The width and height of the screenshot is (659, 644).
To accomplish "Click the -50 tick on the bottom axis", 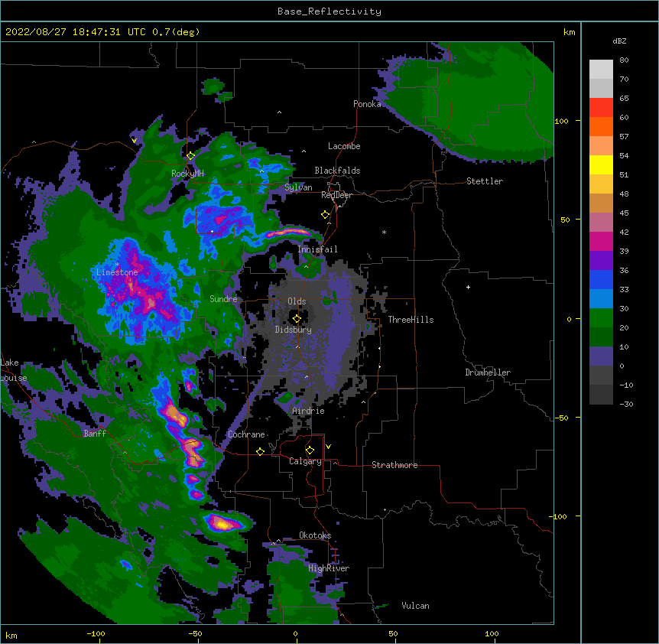I will [195, 633].
